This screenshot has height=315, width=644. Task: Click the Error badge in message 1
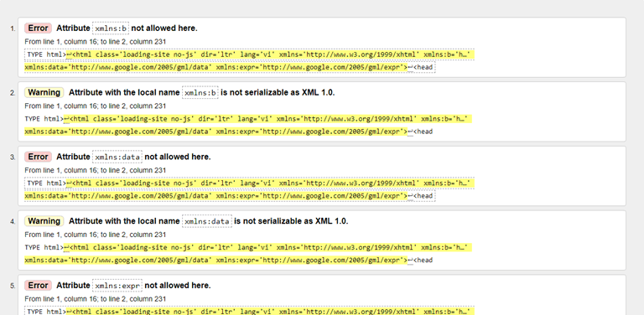tap(38, 28)
